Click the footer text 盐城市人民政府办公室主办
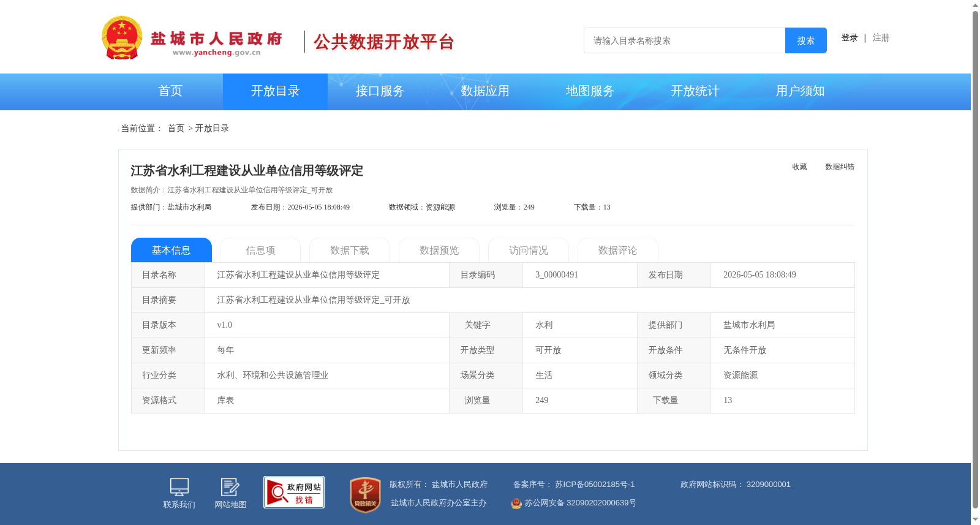 click(x=439, y=503)
